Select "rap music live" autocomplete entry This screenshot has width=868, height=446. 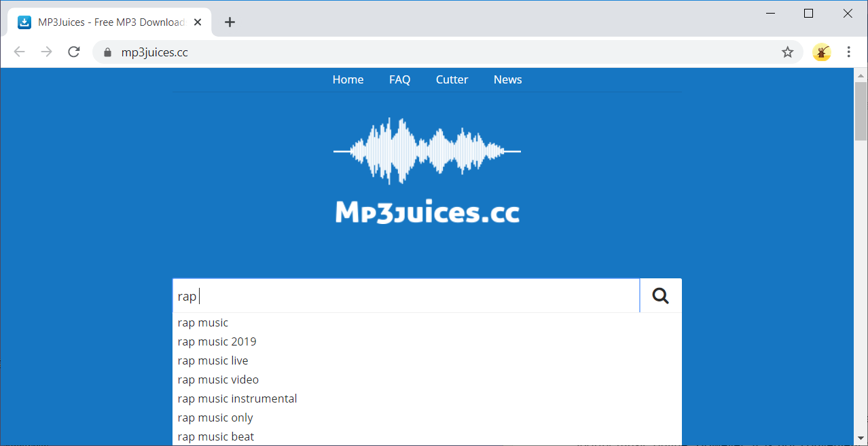pyautogui.click(x=213, y=360)
